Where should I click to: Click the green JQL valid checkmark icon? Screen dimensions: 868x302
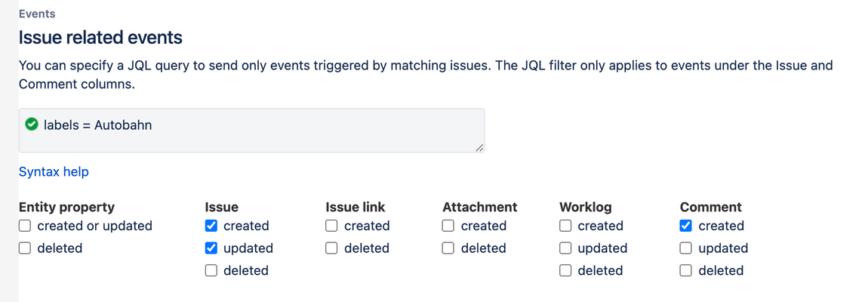[x=32, y=125]
